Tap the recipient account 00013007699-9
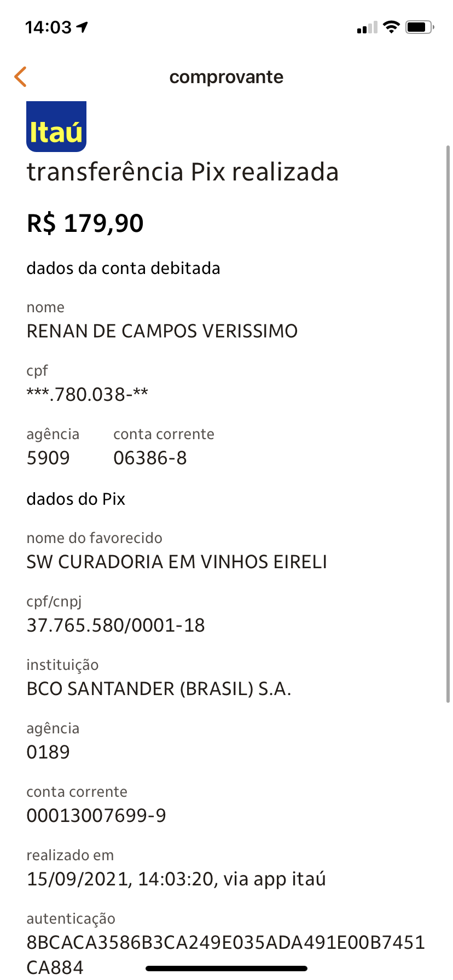 (x=96, y=815)
